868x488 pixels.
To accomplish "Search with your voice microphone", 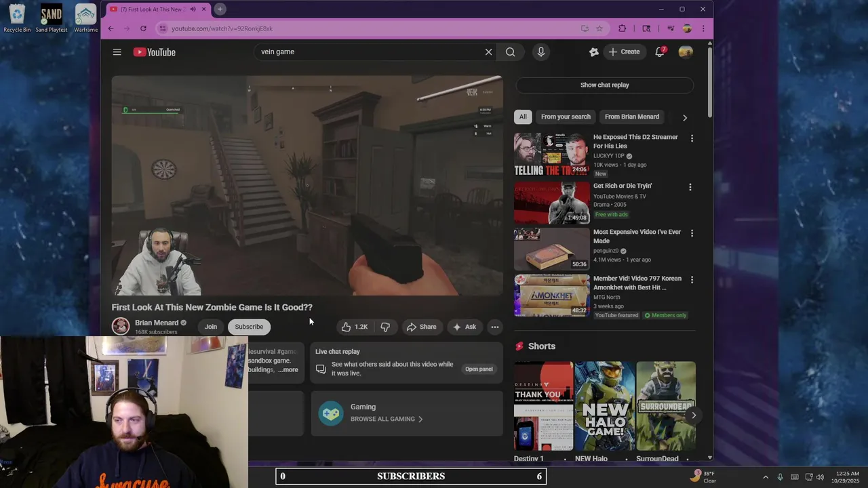I will click(x=540, y=52).
